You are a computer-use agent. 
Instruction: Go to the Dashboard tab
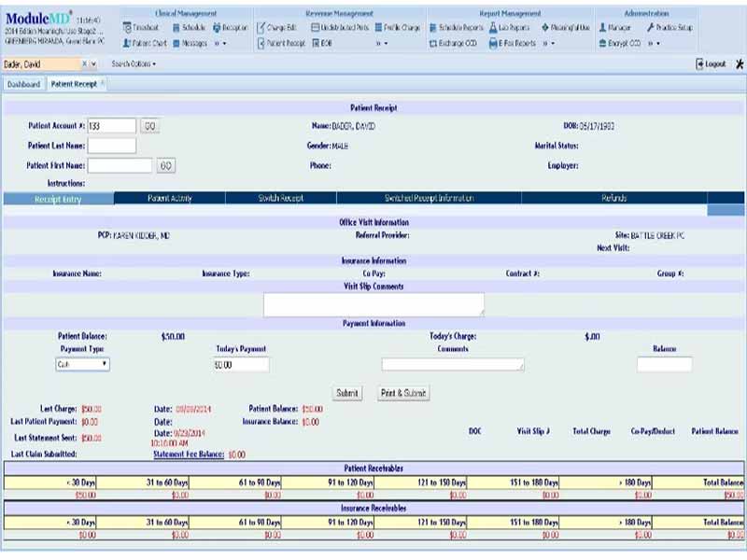click(24, 84)
